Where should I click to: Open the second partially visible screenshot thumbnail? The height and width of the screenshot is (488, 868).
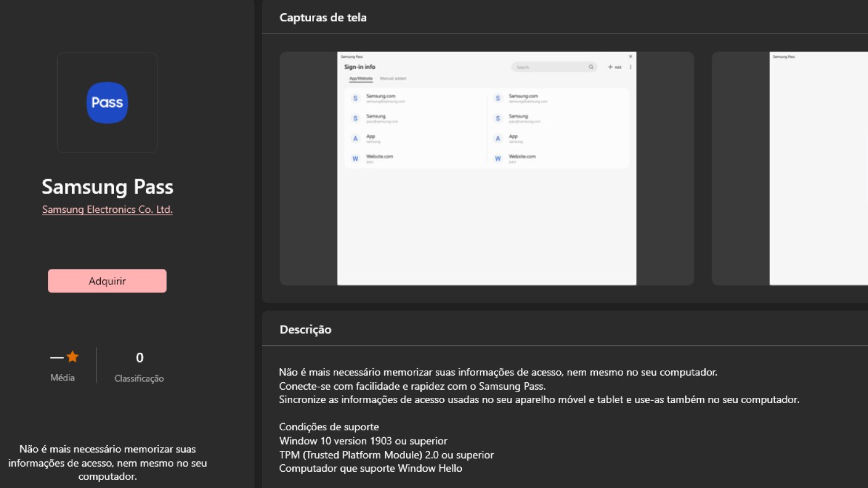point(790,168)
